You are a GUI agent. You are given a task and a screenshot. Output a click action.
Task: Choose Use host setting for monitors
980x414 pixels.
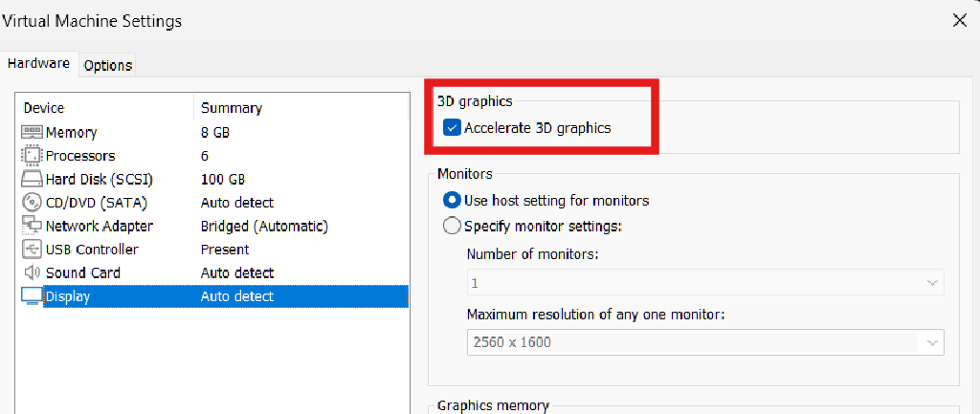click(x=452, y=201)
